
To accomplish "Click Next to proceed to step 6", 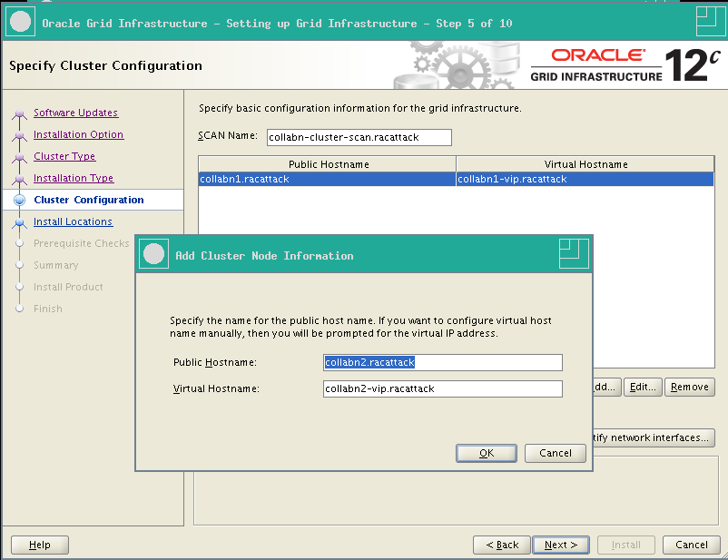I will tap(560, 545).
